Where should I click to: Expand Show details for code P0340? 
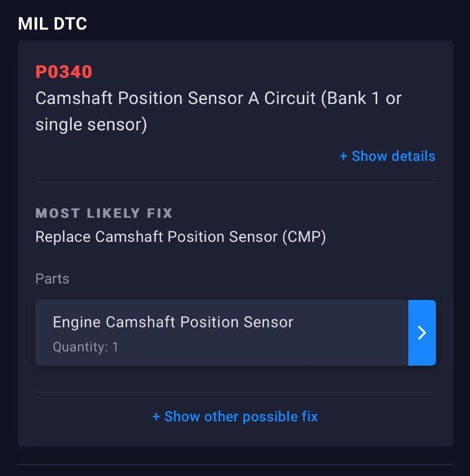pyautogui.click(x=387, y=156)
